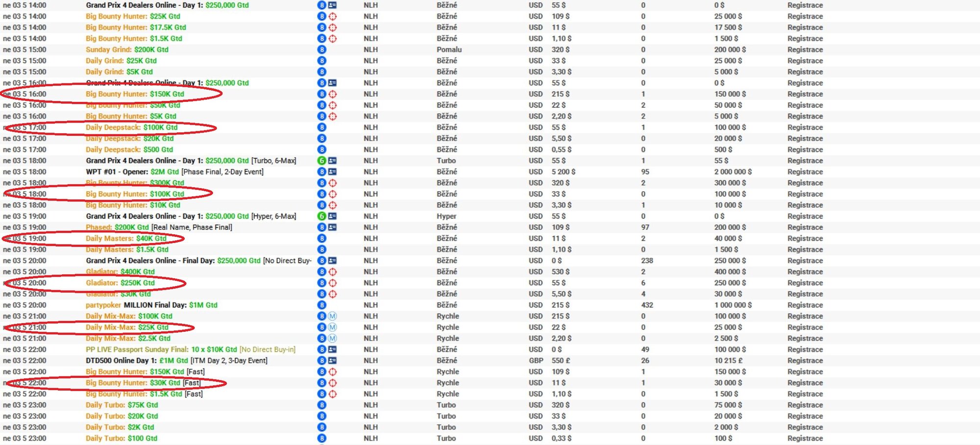Click 10 215 £ prize pool value
The image size is (980, 445).
click(729, 361)
